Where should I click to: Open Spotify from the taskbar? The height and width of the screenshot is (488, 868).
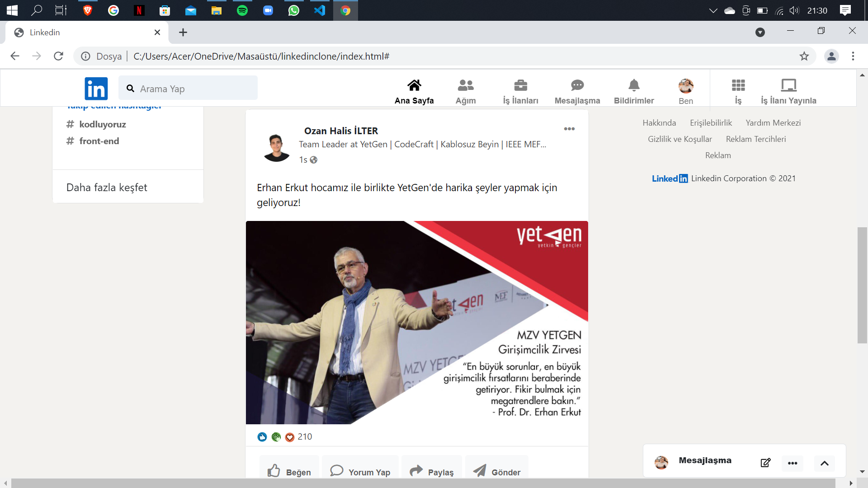coord(242,10)
